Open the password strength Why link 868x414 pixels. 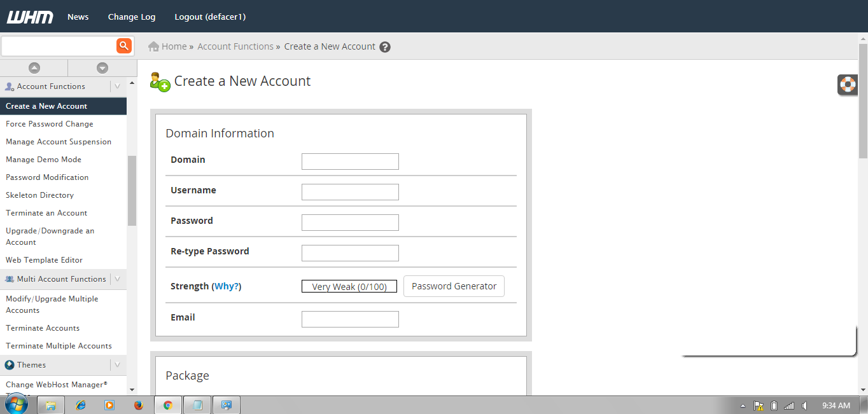227,286
